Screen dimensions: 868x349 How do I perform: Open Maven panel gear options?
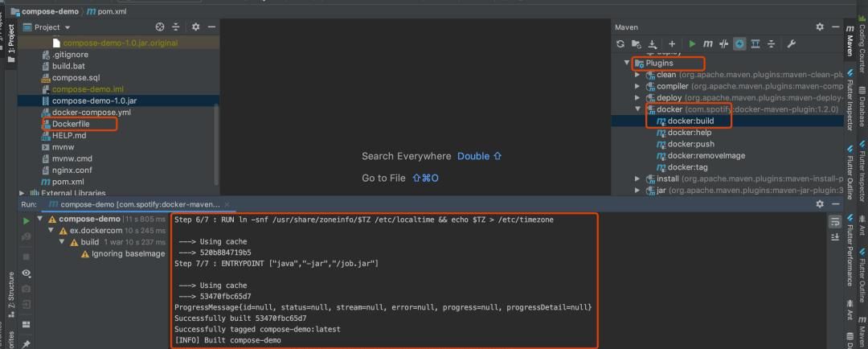(820, 27)
